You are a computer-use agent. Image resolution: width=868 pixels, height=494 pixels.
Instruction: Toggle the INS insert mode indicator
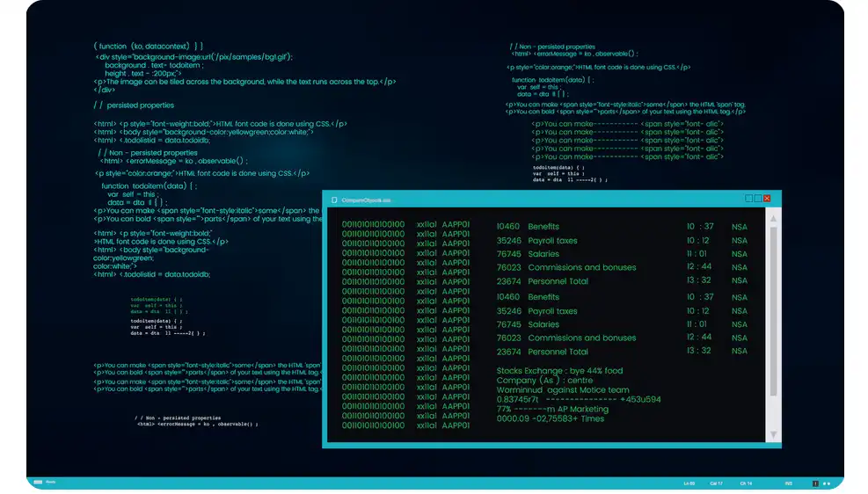pyautogui.click(x=788, y=483)
